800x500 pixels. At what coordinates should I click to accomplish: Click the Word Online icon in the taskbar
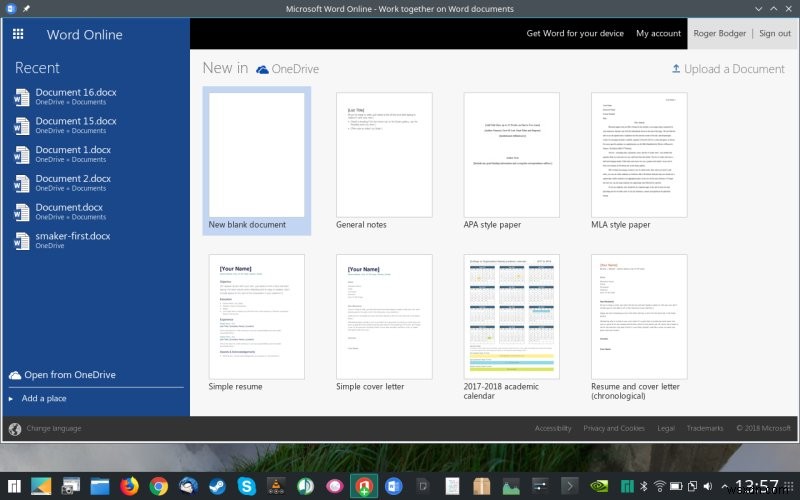point(393,486)
